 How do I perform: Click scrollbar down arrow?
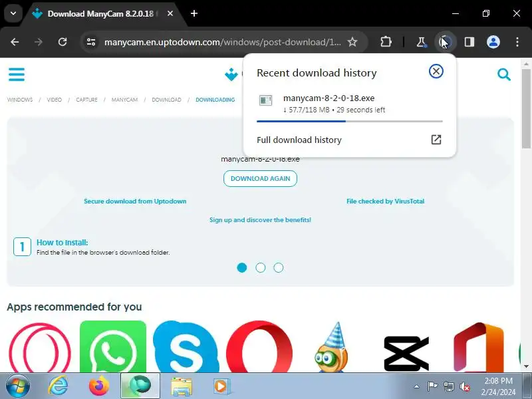526,367
